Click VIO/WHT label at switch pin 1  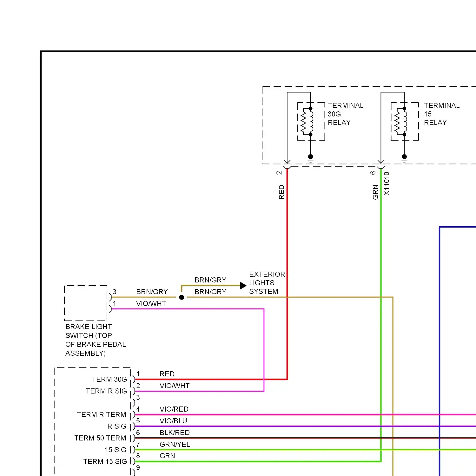(151, 303)
